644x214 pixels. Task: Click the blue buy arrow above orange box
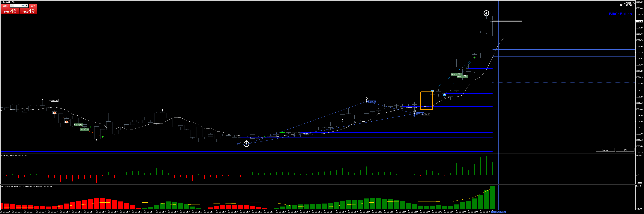[x=432, y=91]
